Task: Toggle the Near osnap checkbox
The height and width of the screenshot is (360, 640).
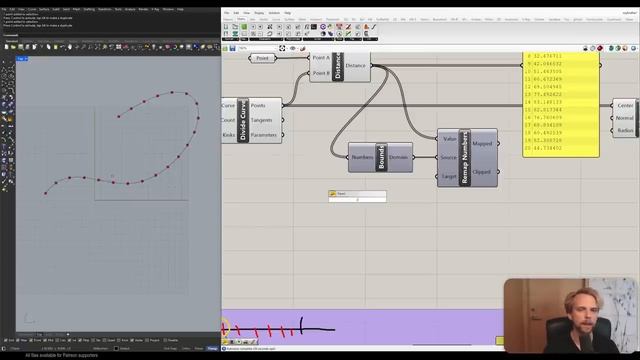Action: coord(18,340)
